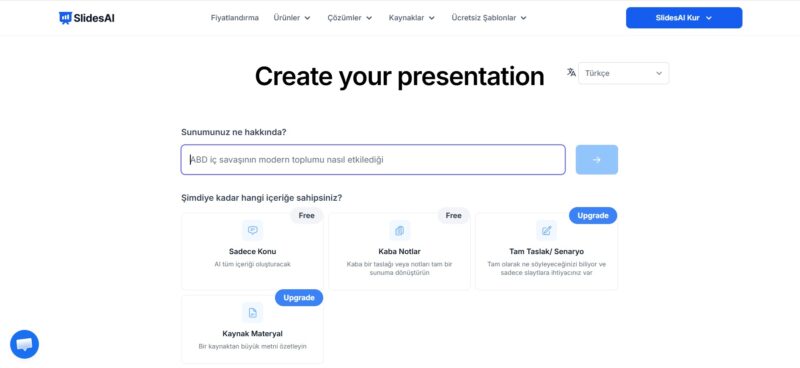The height and width of the screenshot is (368, 800).
Task: Click the SlidesAI Kur button
Action: 684,18
